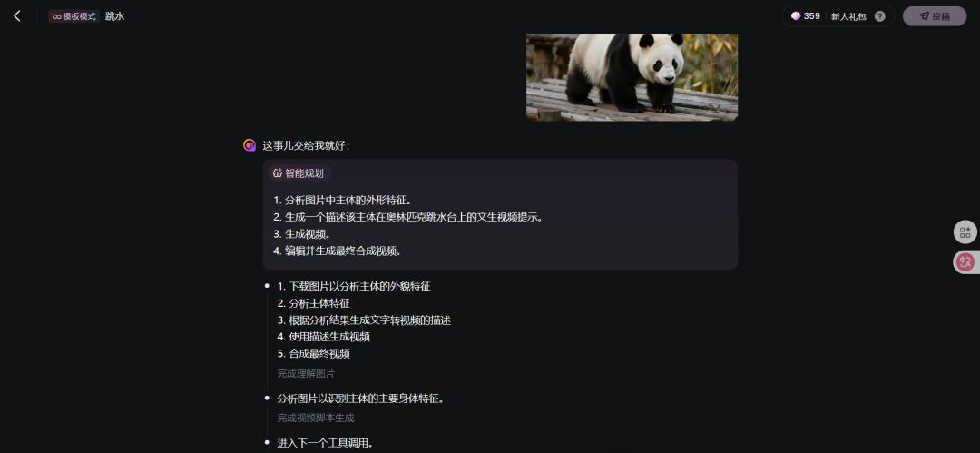Viewport: 980px width, 453px height.
Task: Click the assistant avatar icon beside 这事儿交给我就好
Action: pos(250,145)
